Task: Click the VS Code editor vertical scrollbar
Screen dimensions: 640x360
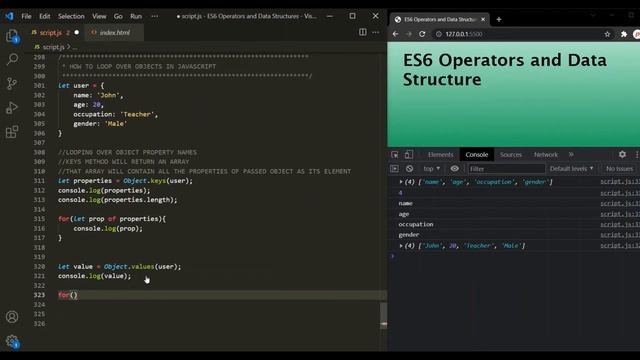Action: 384,316
